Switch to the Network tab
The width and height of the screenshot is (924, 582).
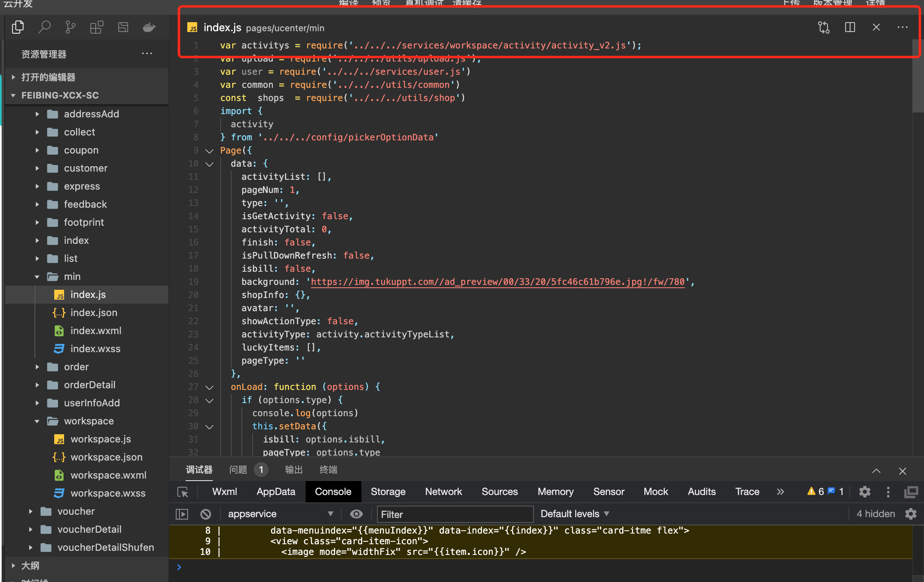443,492
